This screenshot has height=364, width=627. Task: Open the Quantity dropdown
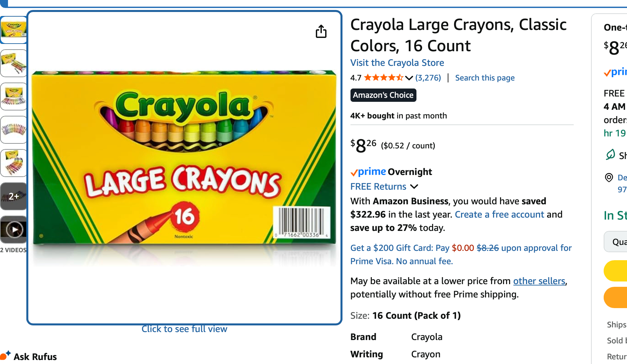616,242
